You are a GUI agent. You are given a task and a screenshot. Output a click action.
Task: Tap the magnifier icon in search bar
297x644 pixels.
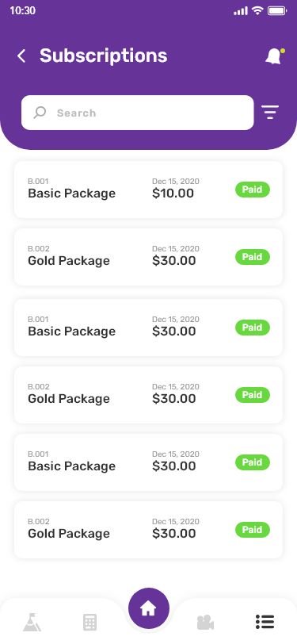[x=40, y=113]
